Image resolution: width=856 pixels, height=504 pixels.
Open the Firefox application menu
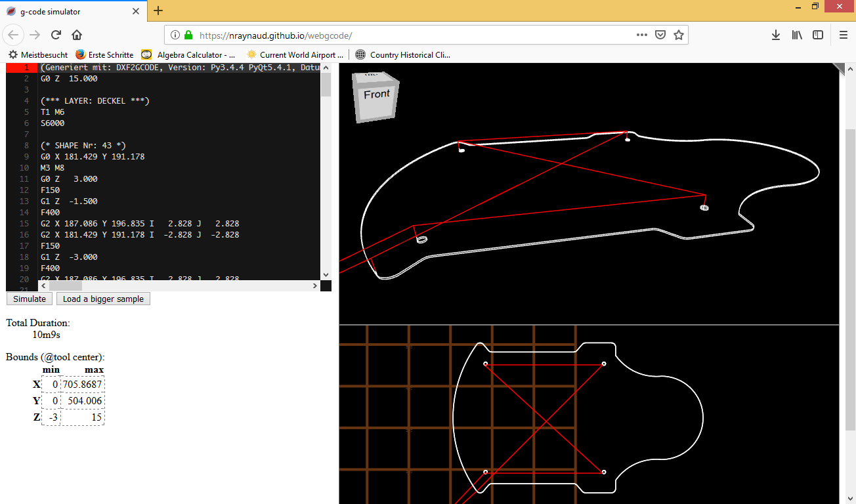843,35
